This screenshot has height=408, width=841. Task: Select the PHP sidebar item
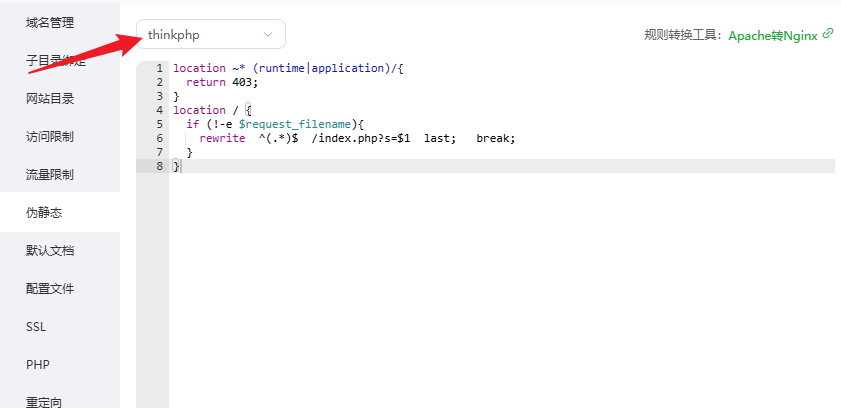37,365
